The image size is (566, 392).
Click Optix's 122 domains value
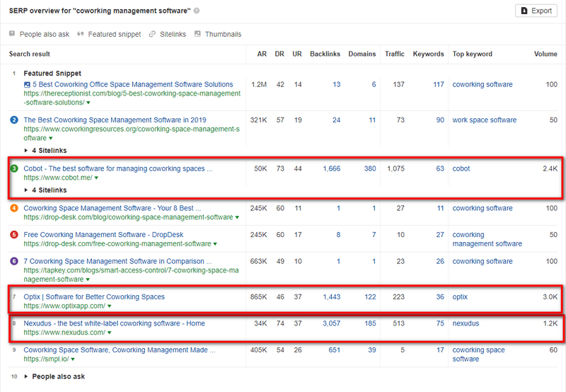[370, 296]
